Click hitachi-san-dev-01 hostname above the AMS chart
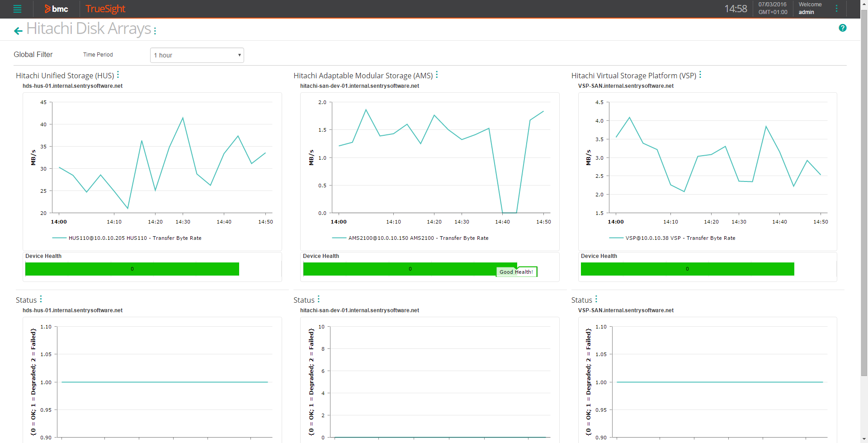This screenshot has width=868, height=443. click(359, 86)
